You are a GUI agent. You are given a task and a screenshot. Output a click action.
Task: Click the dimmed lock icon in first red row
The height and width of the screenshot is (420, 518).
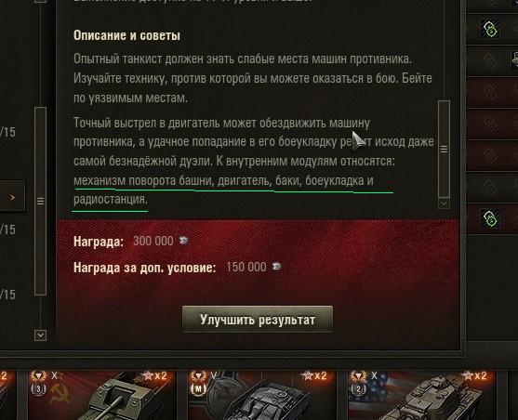click(491, 92)
